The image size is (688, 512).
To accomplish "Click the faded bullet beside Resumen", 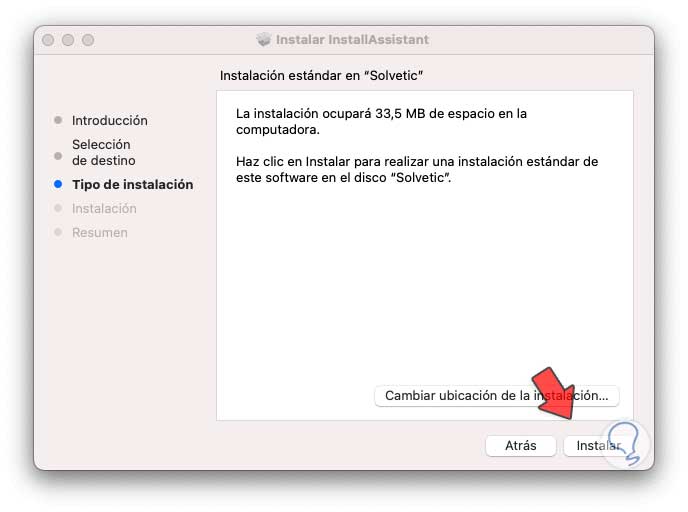I will [58, 232].
